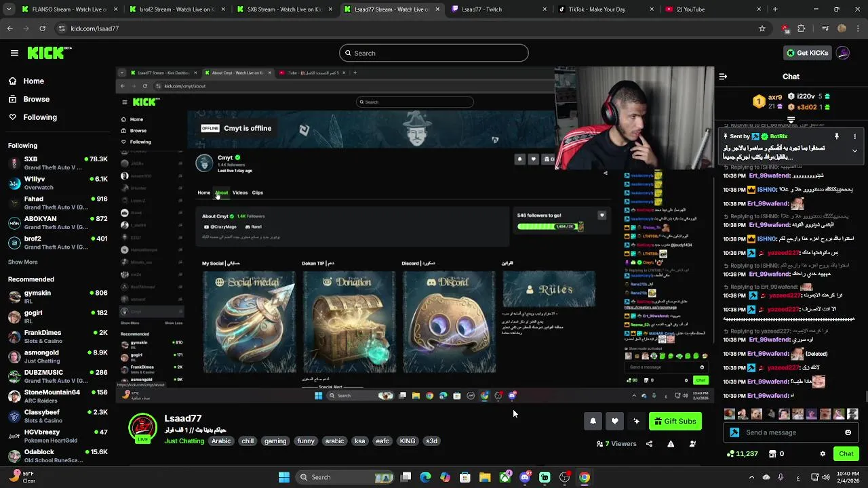Open the 7 Viewers list
Screen dimensions: 868x488
tap(616, 444)
